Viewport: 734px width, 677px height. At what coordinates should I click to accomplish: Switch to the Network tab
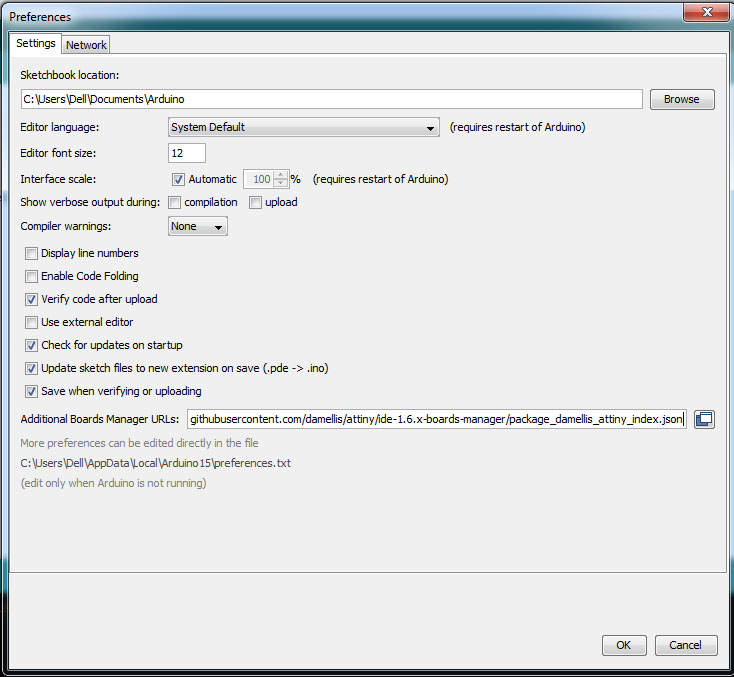86,45
